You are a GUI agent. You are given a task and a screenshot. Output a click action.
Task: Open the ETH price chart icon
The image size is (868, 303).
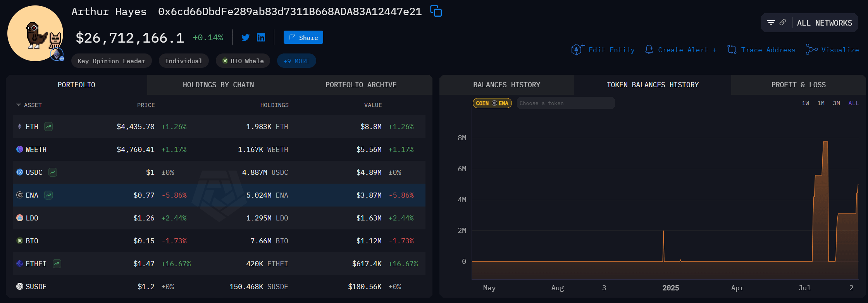pos(48,127)
